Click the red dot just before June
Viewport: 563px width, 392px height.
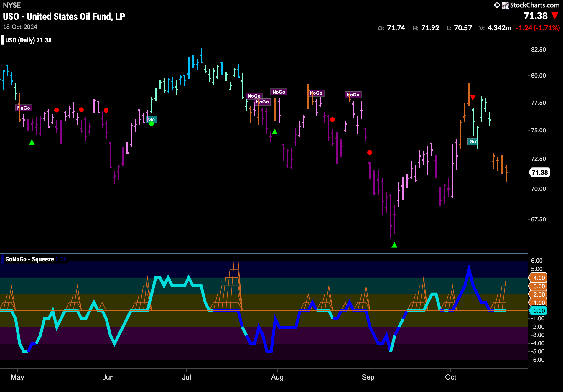tap(106, 110)
